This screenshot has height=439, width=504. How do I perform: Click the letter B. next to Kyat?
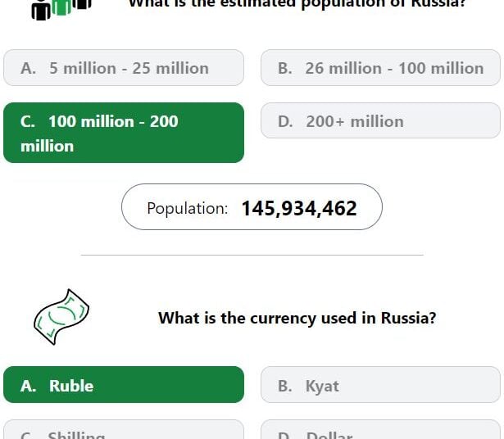(x=285, y=386)
